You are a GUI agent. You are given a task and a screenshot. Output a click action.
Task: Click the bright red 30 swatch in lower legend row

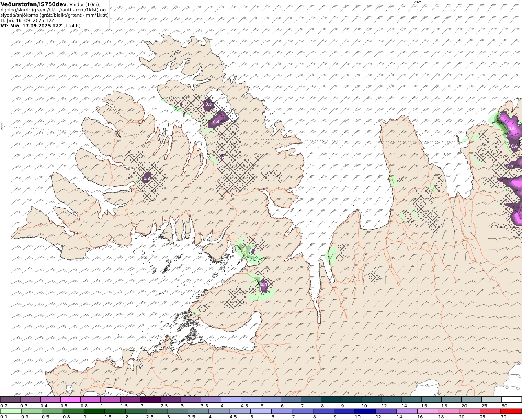(x=511, y=411)
